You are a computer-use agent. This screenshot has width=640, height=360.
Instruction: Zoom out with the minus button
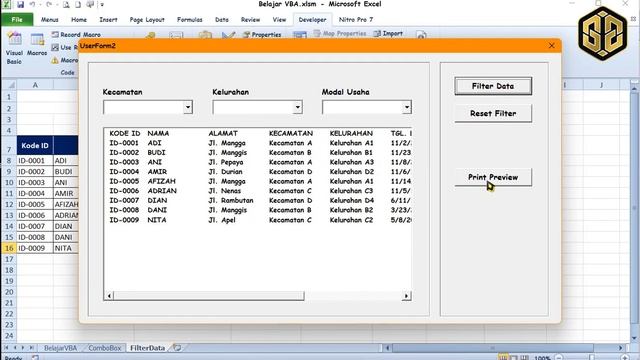pyautogui.click(x=559, y=358)
